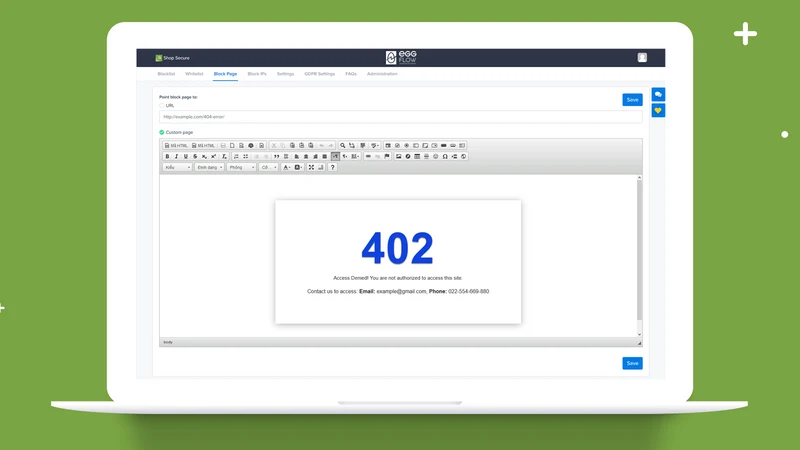Open the FAQs tab

click(351, 74)
